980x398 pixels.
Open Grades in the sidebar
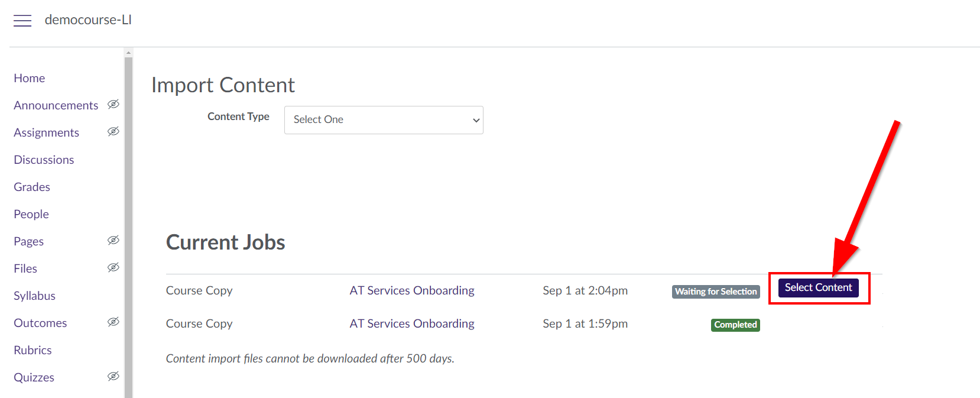pyautogui.click(x=32, y=187)
